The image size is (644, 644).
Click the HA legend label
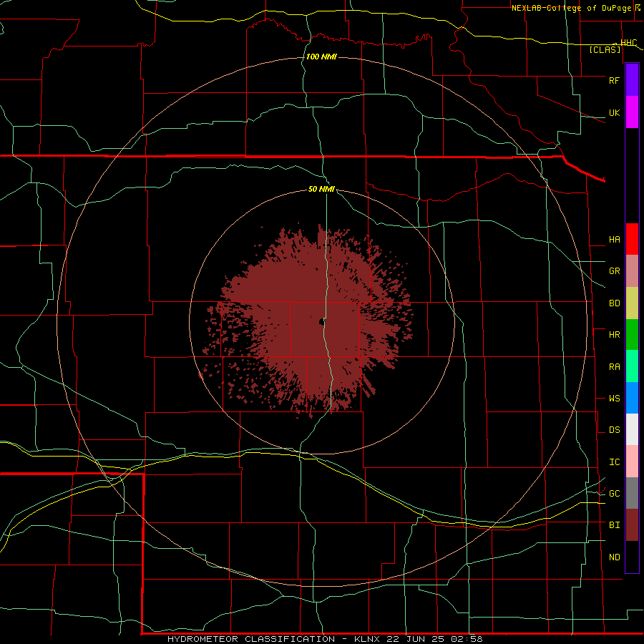(x=614, y=240)
